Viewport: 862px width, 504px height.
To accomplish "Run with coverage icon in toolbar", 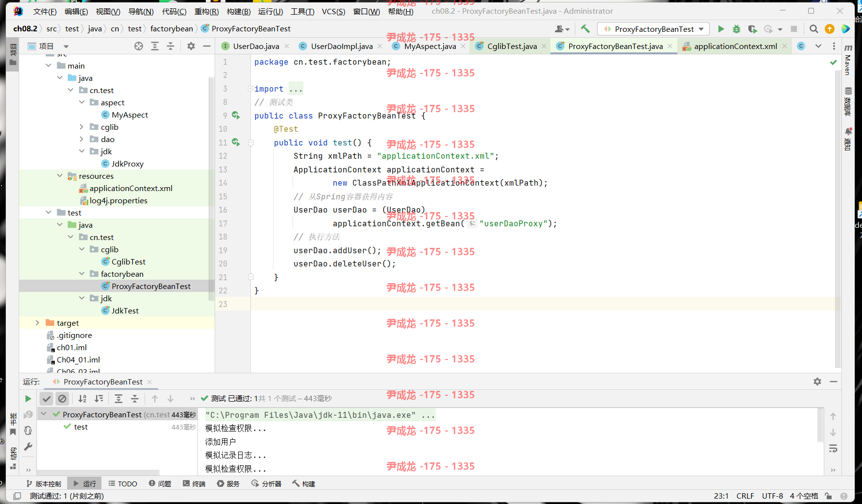I will click(x=752, y=29).
